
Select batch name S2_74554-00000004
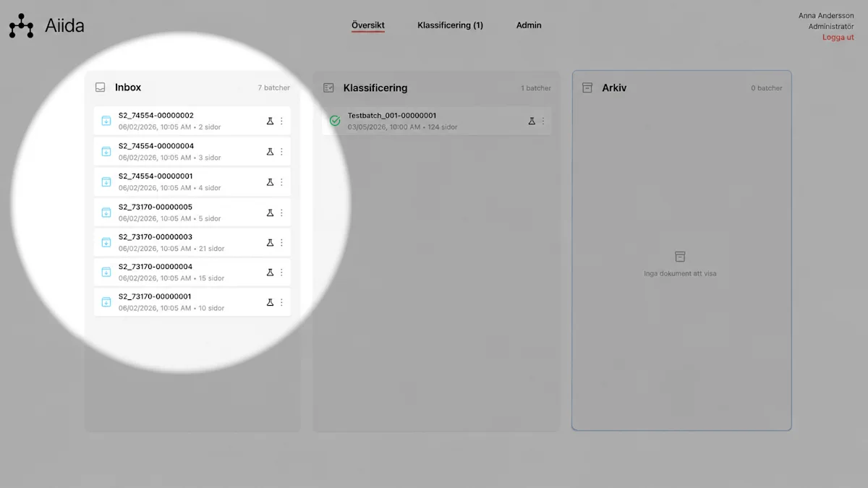click(156, 146)
